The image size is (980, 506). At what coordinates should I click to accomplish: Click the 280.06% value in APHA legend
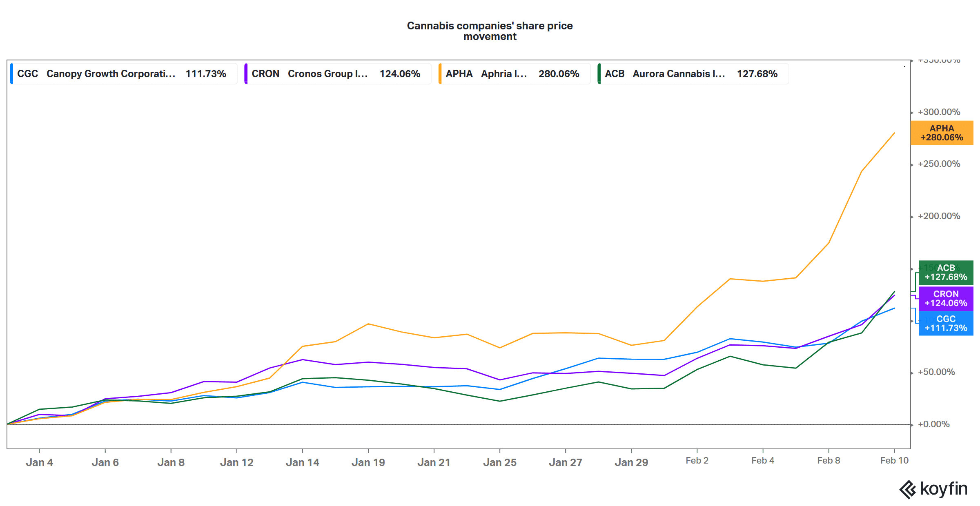559,74
